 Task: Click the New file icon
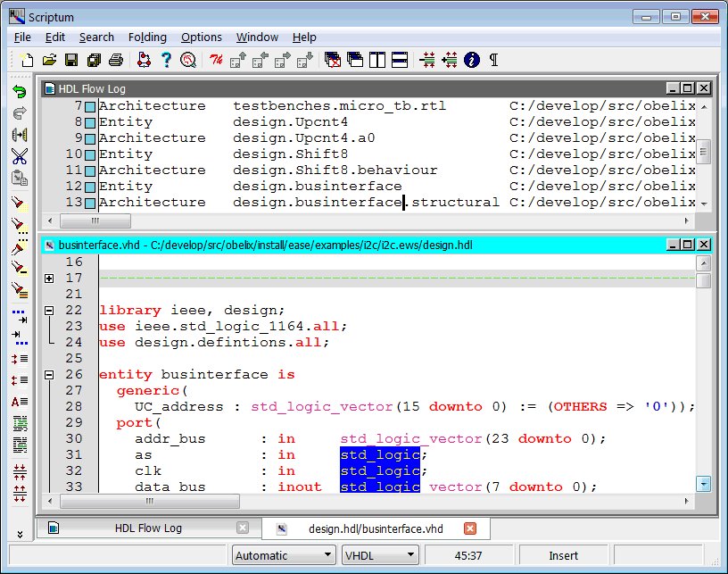(x=27, y=60)
